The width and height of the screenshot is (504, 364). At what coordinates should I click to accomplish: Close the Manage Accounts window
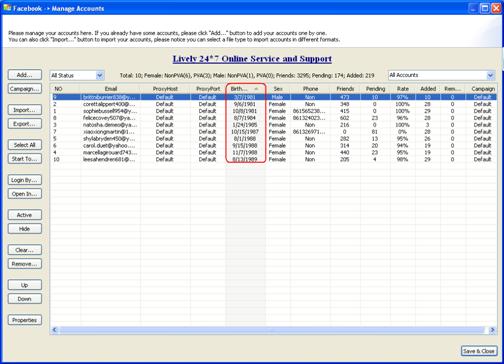click(496, 8)
